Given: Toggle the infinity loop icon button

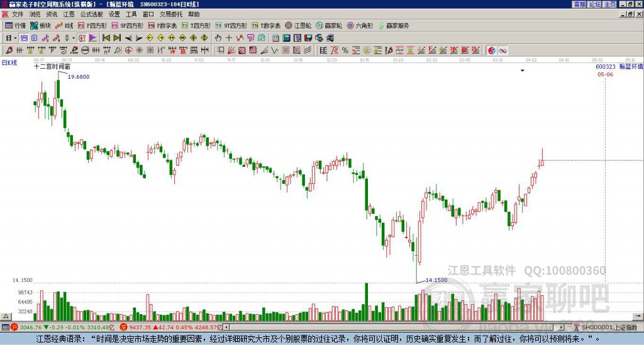Looking at the screenshot, I should (x=502, y=50).
